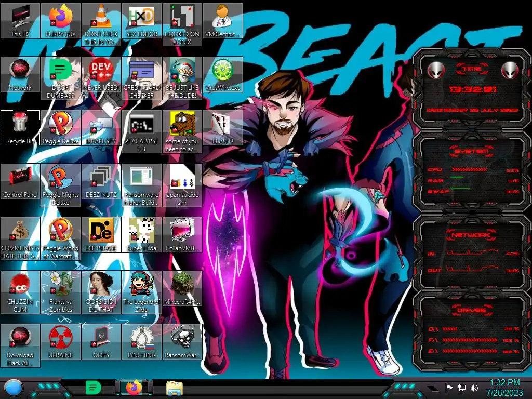
Task: Launch the Peggle Nights Deluxe shortcut
Action: click(x=61, y=185)
